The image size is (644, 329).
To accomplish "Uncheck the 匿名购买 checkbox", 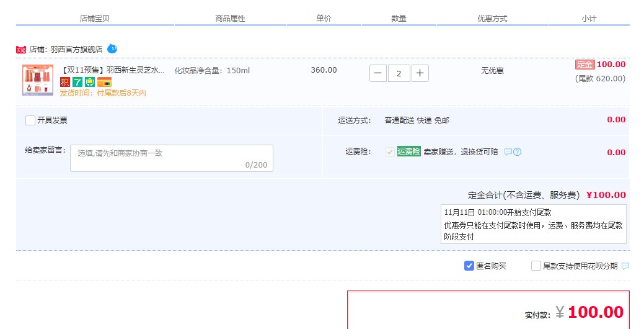I will pos(469,266).
